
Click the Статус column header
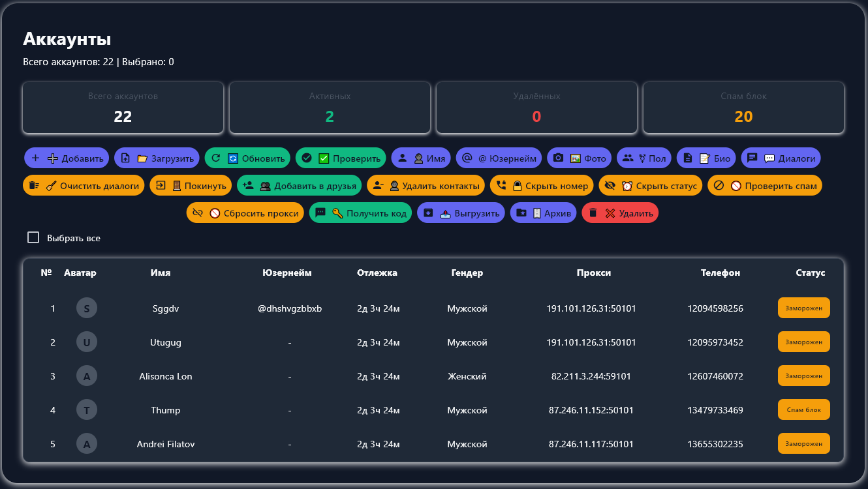click(x=811, y=273)
